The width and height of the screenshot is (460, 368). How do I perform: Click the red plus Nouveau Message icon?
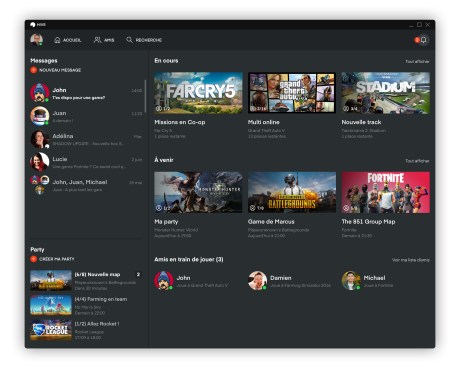[x=34, y=70]
